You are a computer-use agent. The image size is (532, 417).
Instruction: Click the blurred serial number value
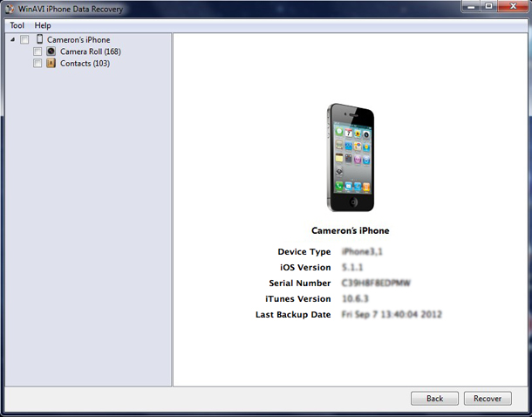click(x=376, y=283)
